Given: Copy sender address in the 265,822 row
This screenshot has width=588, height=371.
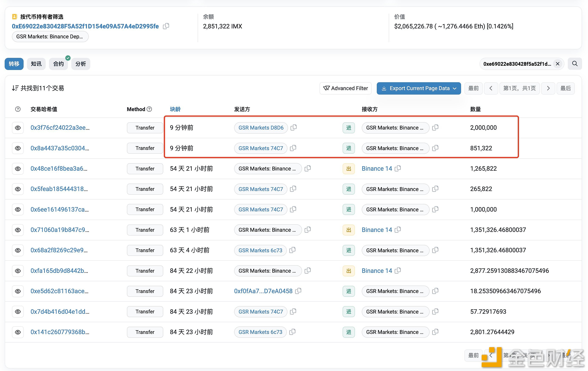Looking at the screenshot, I should [x=293, y=189].
